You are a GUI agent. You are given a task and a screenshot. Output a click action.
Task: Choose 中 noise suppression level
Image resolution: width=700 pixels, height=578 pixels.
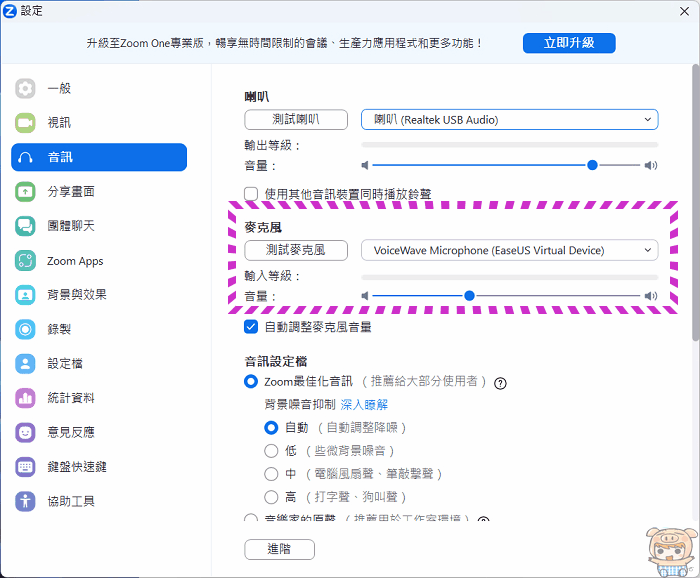point(271,474)
